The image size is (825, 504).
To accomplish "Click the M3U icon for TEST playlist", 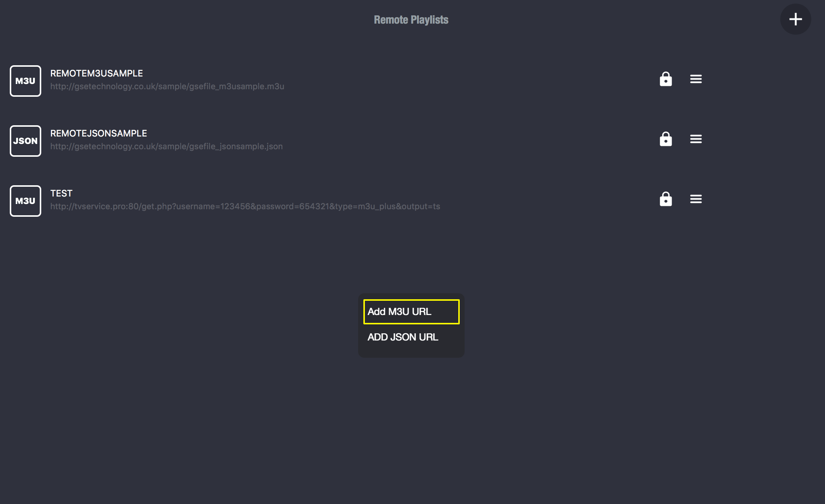I will (25, 201).
